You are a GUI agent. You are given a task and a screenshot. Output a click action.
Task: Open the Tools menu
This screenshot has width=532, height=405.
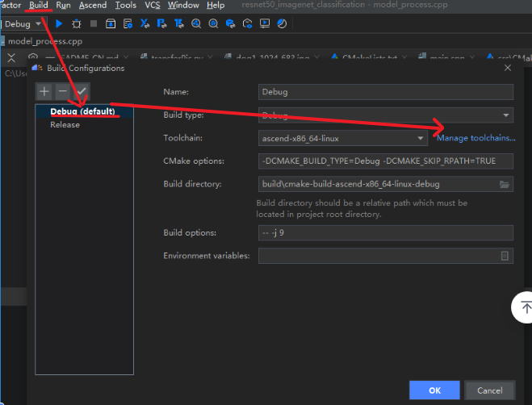(126, 5)
